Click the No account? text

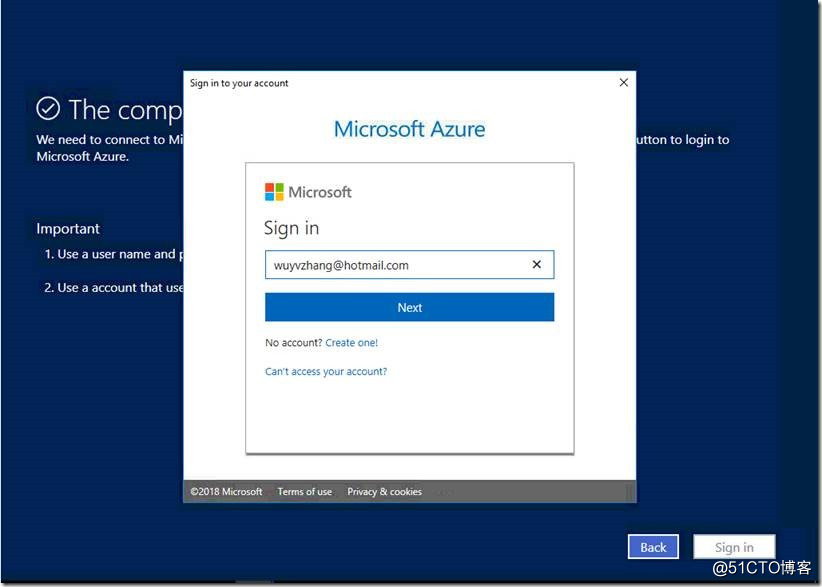[x=294, y=343]
